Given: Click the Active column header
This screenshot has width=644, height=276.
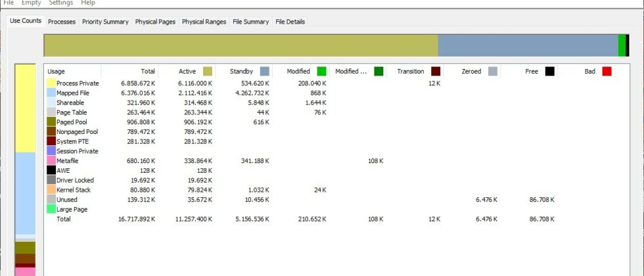Looking at the screenshot, I should (187, 71).
